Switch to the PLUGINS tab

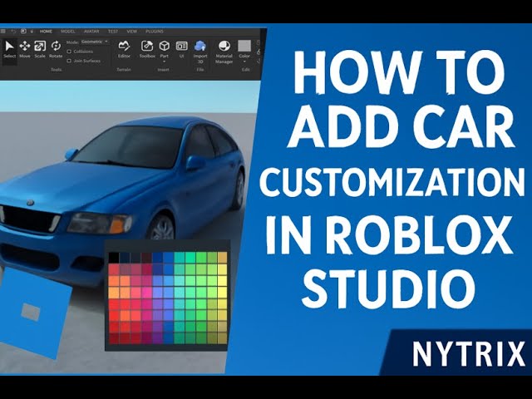point(155,32)
